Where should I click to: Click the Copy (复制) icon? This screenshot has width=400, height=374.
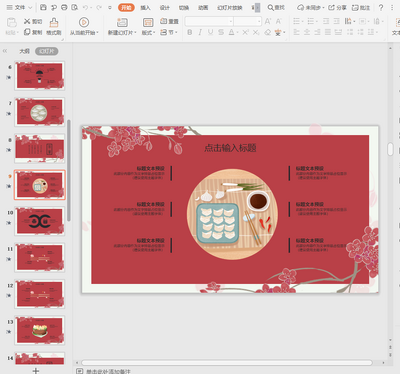pos(27,32)
